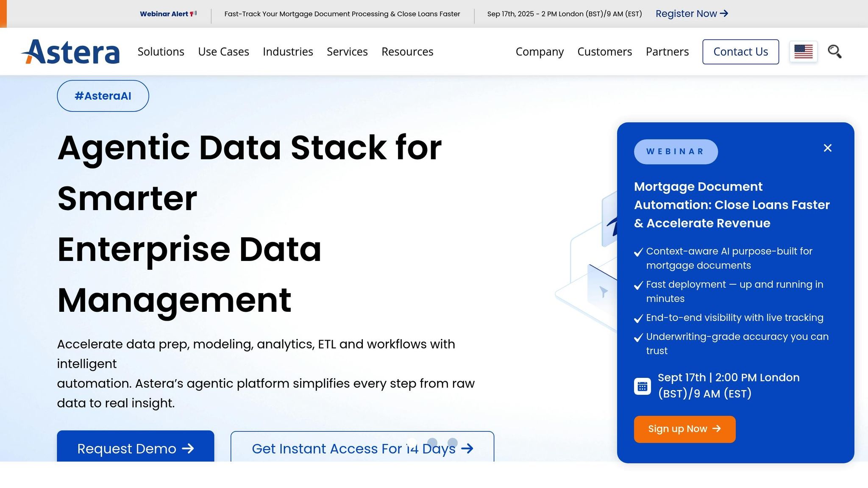
Task: Click the Contact Us button
Action: tap(740, 52)
